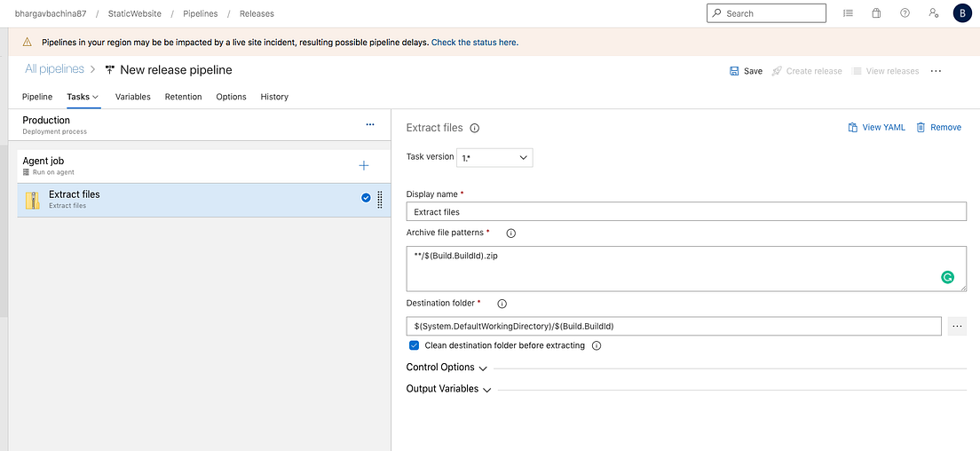The height and width of the screenshot is (451, 980).
Task: Follow the Check the status here link
Action: point(474,43)
